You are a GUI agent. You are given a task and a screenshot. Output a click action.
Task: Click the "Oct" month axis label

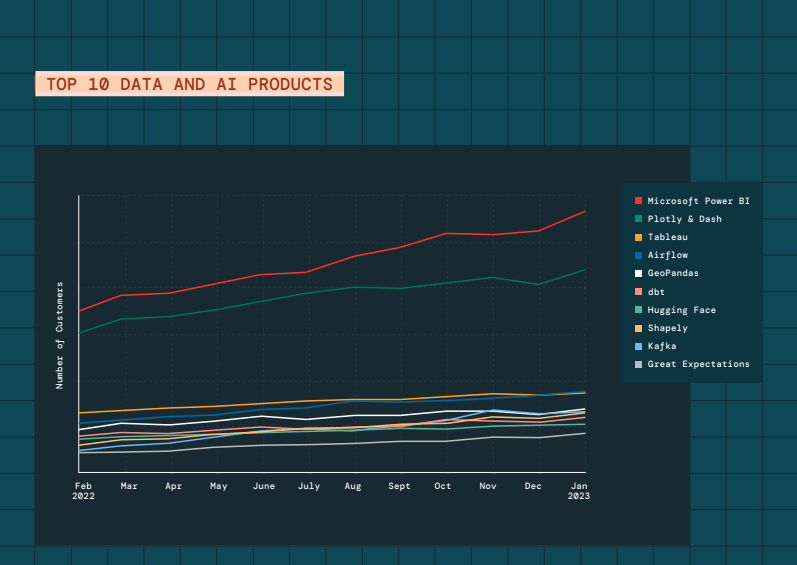click(443, 486)
